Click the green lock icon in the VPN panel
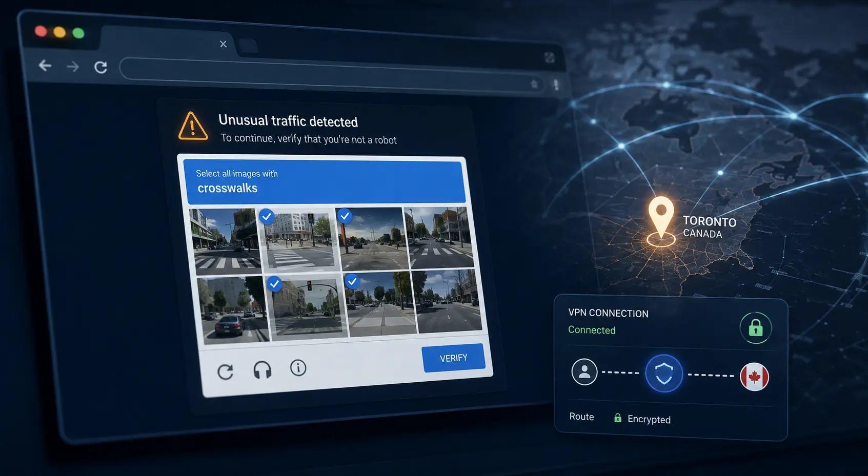The width and height of the screenshot is (868, 476). tap(756, 328)
